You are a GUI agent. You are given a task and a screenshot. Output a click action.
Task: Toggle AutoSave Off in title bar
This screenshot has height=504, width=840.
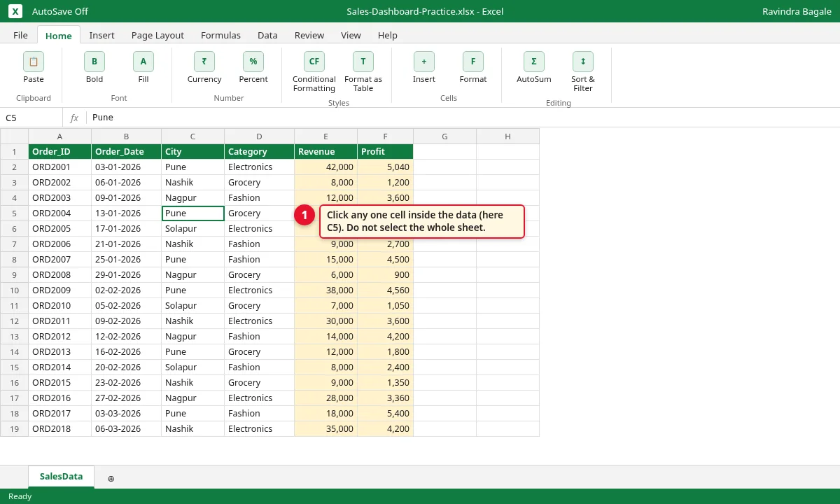[x=60, y=11]
